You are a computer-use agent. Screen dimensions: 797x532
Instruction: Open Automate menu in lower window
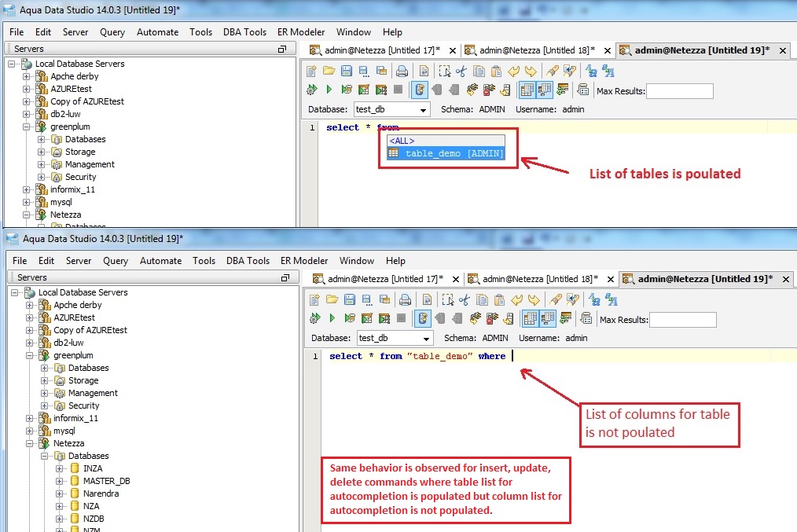tap(160, 261)
